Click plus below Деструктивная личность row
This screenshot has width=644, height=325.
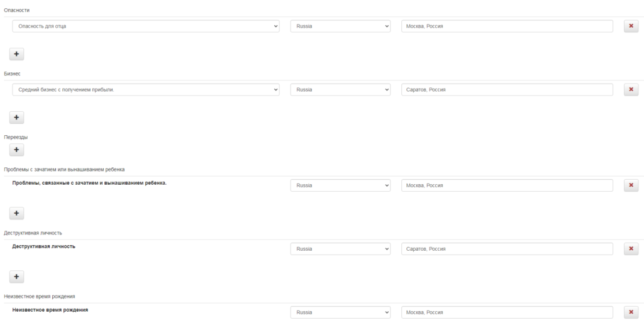[17, 277]
